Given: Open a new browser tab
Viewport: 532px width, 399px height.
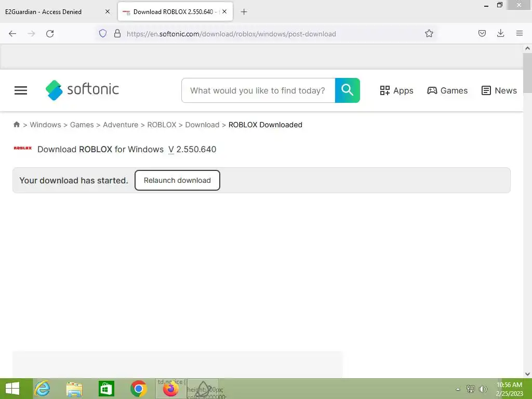Looking at the screenshot, I should tap(244, 12).
